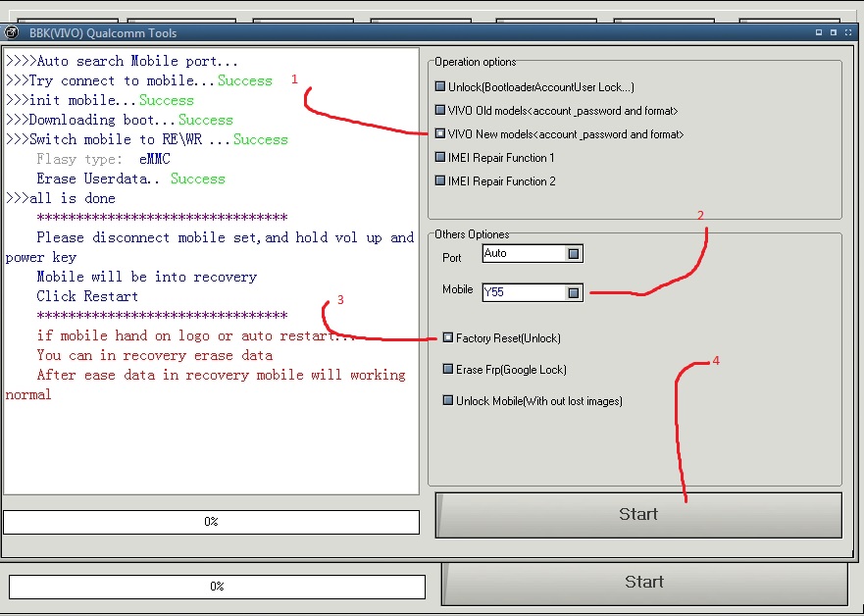The image size is (864, 616).
Task: Enable Erase Frp(Google Lock) option
Action: [448, 369]
